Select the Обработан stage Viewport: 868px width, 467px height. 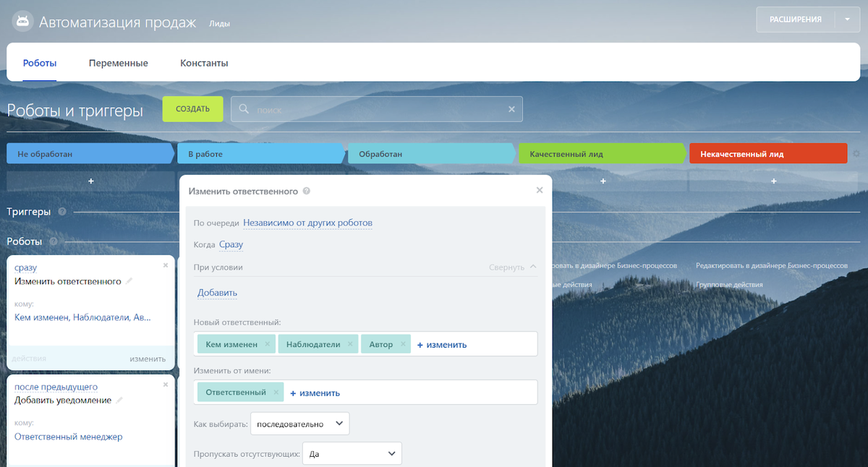tap(431, 153)
